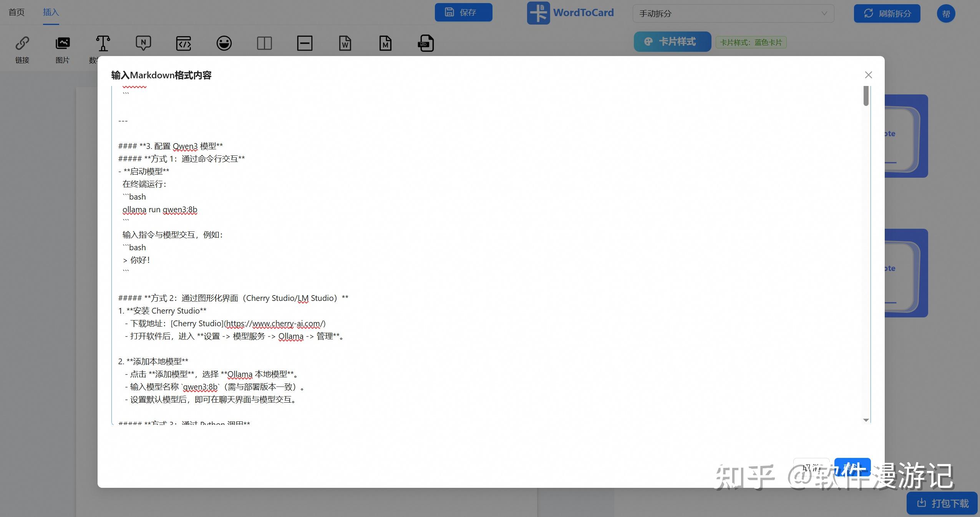
Task: Open the 卡片样式 card style picker
Action: [x=672, y=41]
